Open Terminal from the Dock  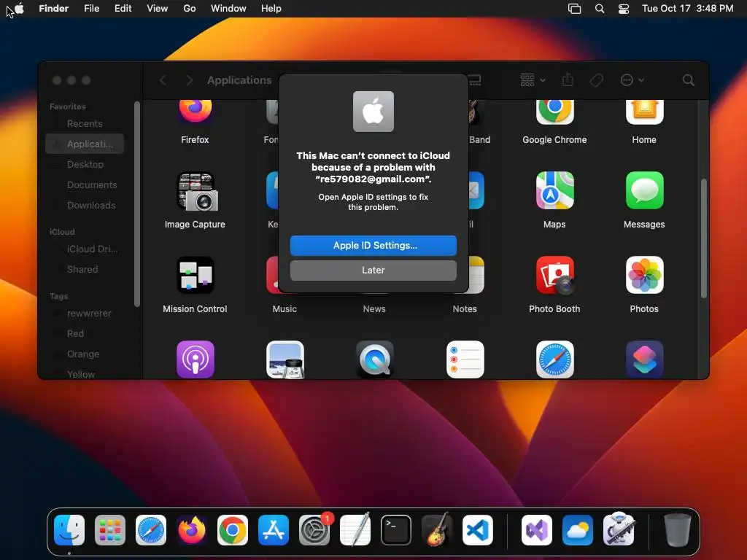click(396, 530)
